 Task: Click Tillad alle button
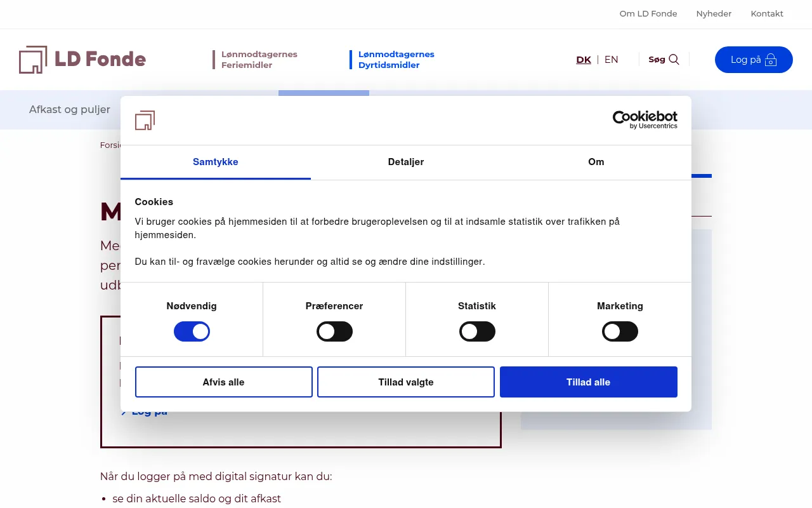[589, 382]
